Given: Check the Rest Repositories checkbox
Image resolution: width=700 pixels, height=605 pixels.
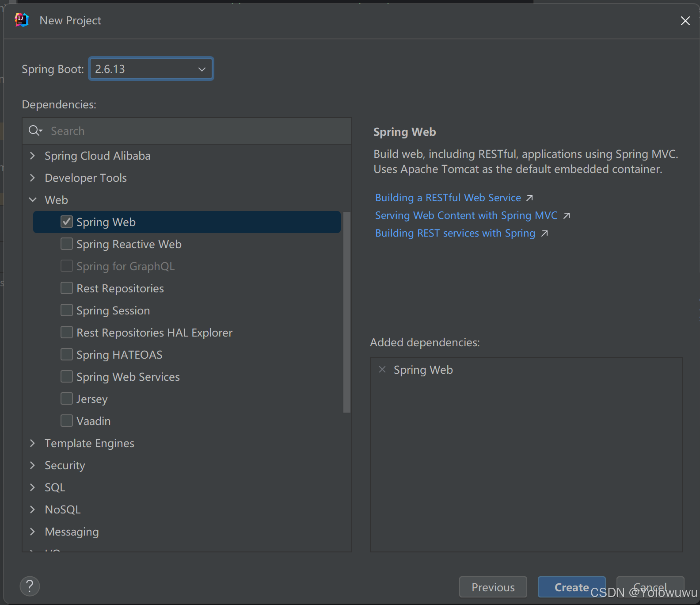Looking at the screenshot, I should point(67,288).
